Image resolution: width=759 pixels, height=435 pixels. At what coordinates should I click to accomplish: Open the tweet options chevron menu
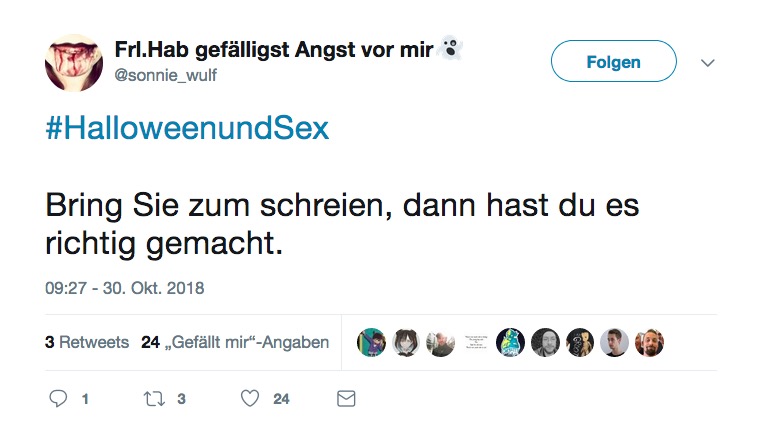(x=708, y=62)
